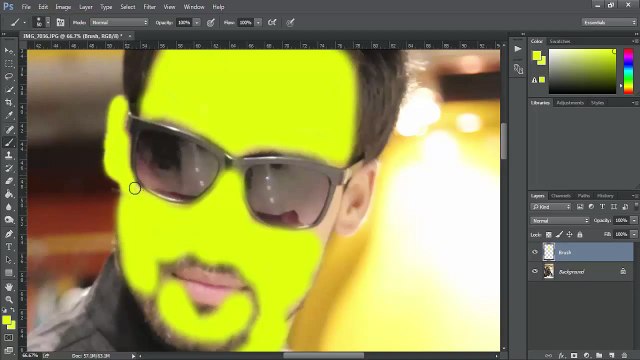640x360 pixels.
Task: Toggle lock transparent pixels
Action: point(549,234)
